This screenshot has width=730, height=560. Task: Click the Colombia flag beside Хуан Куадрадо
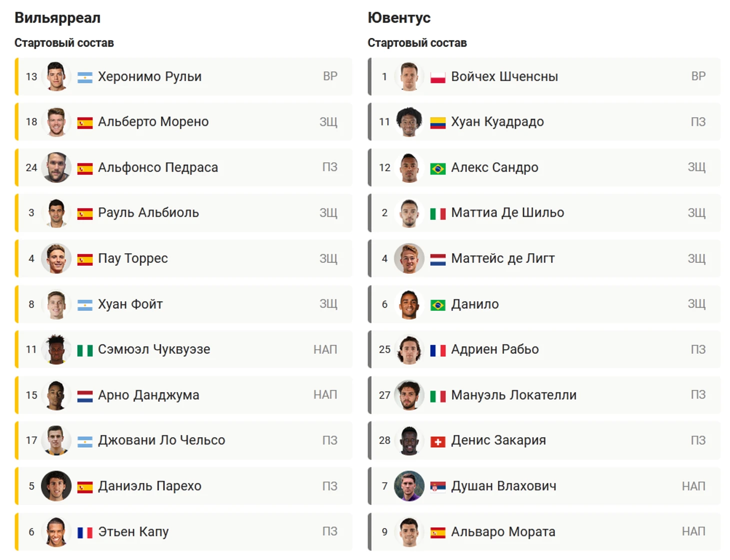click(438, 123)
